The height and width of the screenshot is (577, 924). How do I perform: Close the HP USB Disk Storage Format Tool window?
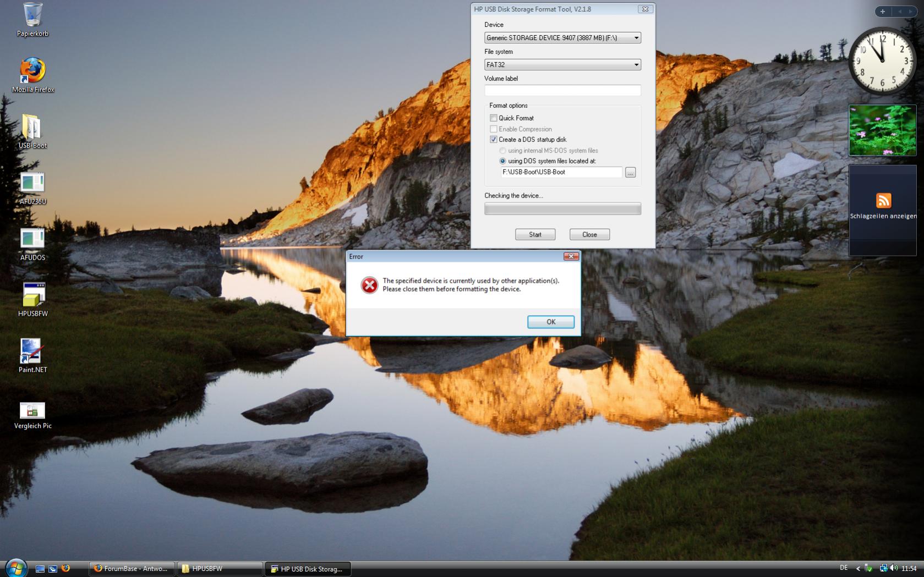[x=646, y=9]
